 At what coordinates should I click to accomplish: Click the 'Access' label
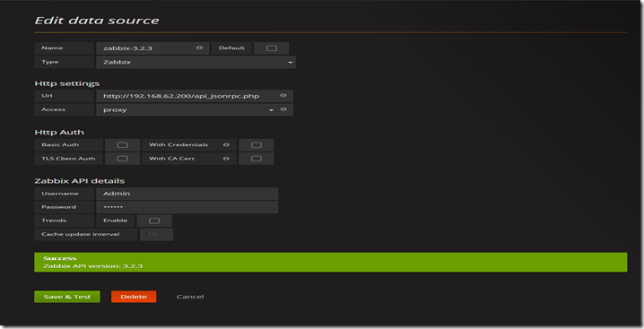(54, 109)
